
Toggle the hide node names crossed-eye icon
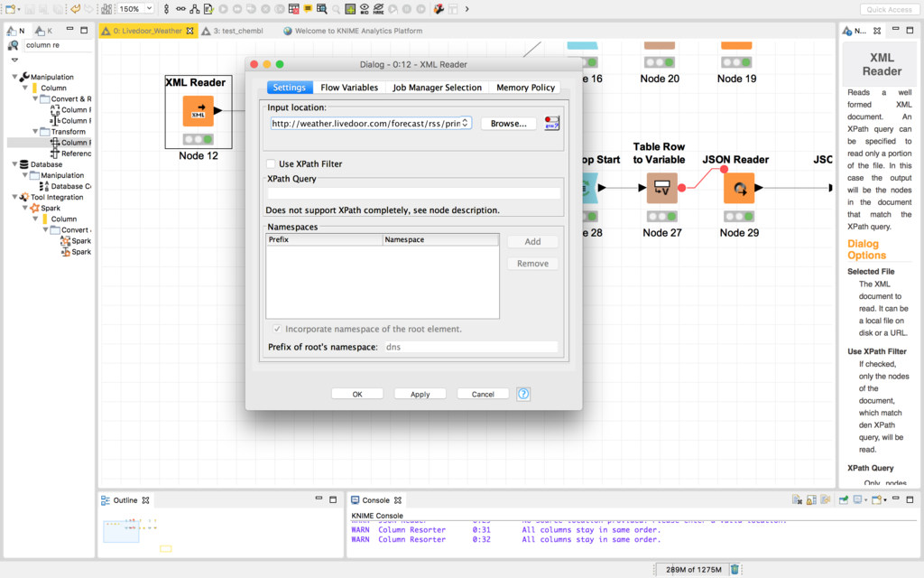[x=378, y=9]
